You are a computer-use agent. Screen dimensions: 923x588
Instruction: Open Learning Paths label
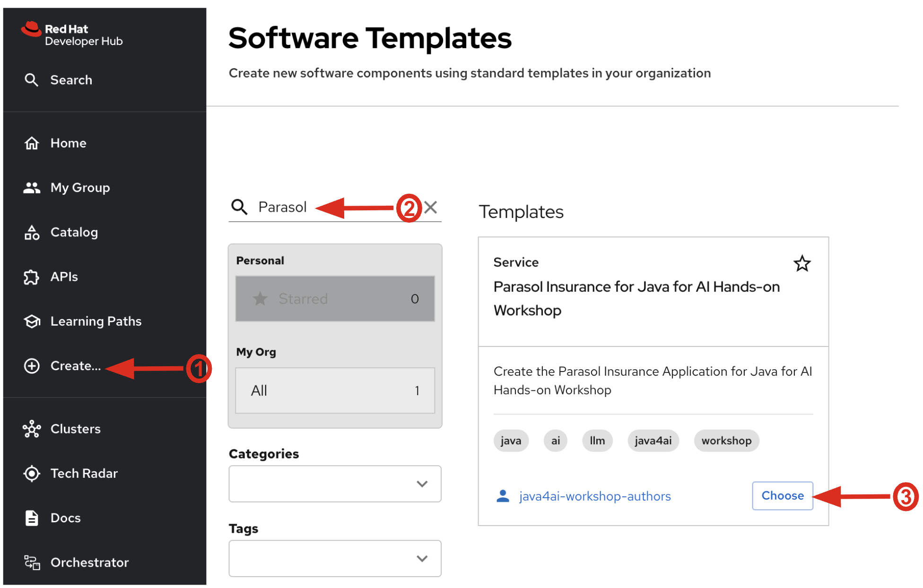point(96,321)
